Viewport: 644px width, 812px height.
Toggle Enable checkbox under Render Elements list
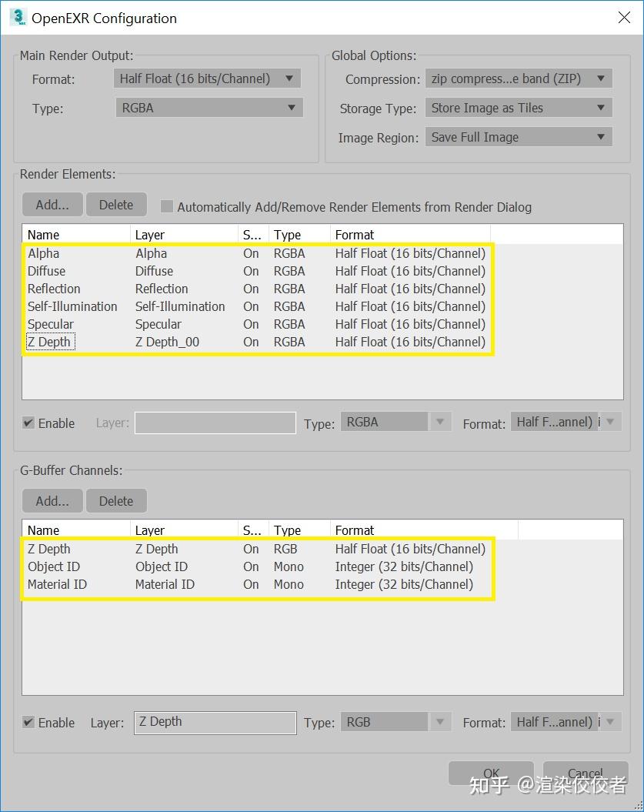28,423
